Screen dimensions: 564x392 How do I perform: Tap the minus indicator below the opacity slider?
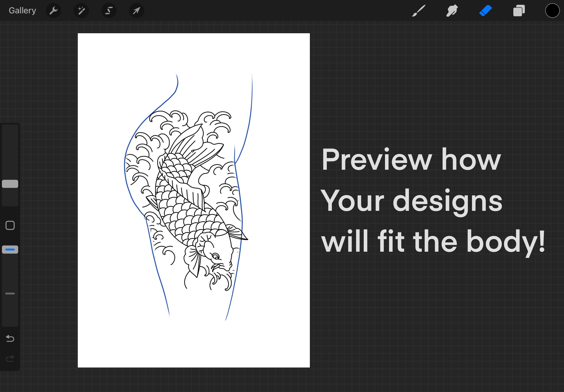click(x=10, y=294)
